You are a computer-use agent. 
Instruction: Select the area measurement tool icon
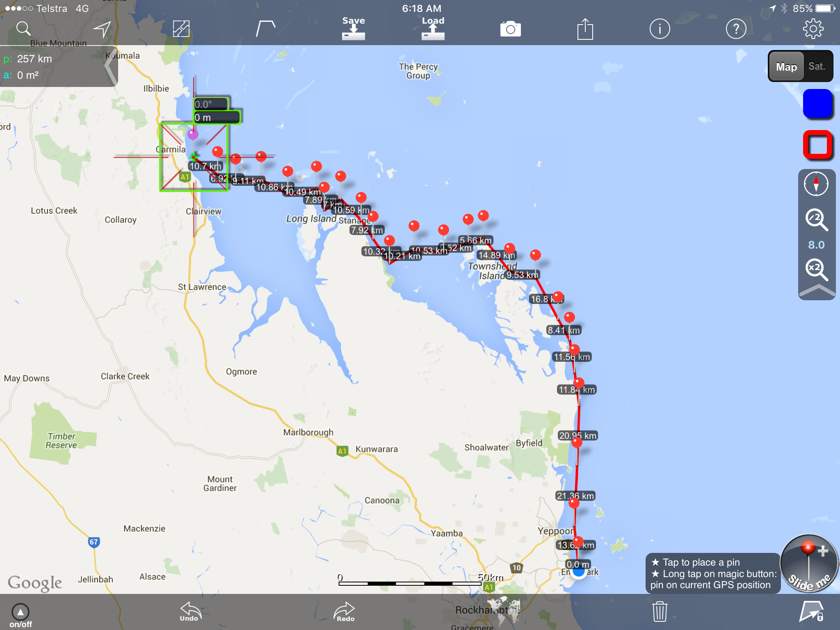click(181, 29)
